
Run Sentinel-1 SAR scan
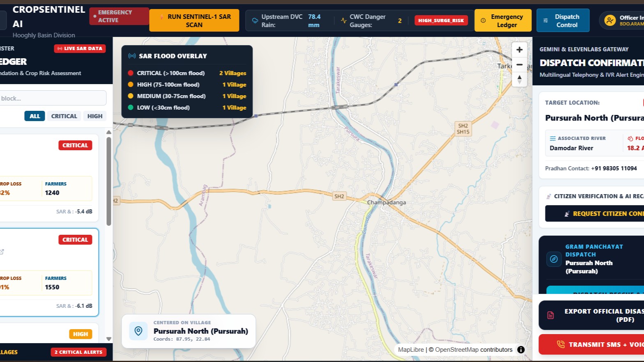(194, 21)
